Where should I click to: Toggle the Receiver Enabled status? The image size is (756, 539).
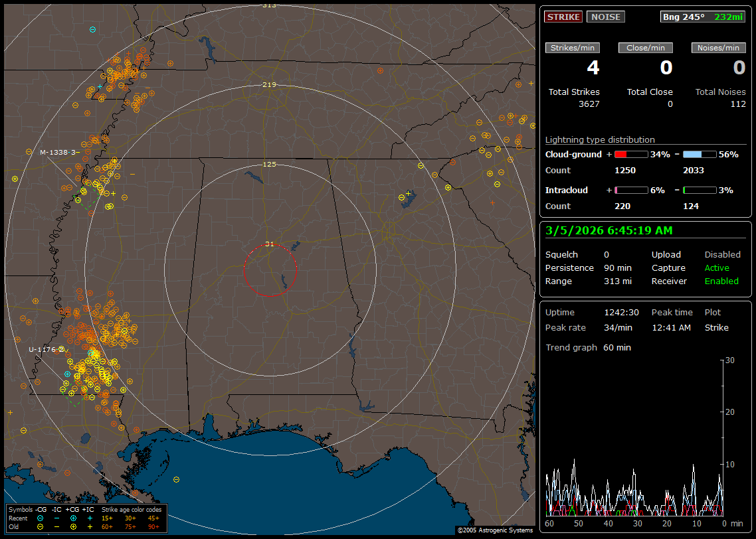coord(721,281)
